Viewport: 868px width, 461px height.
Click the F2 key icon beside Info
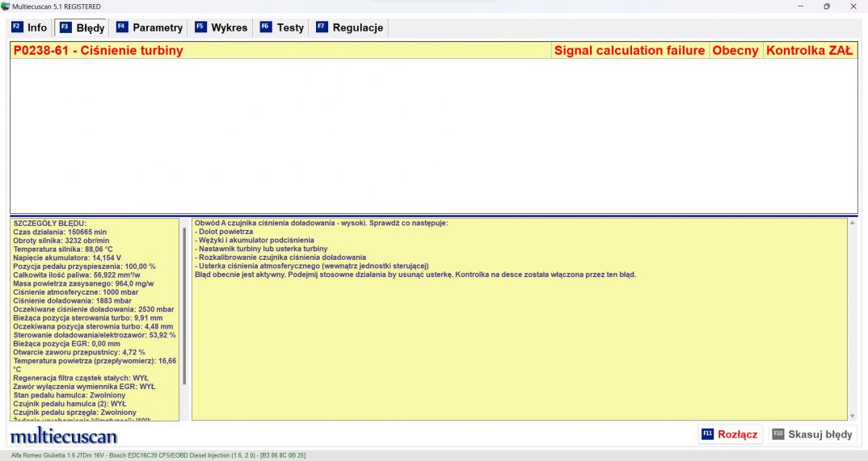pyautogui.click(x=17, y=27)
